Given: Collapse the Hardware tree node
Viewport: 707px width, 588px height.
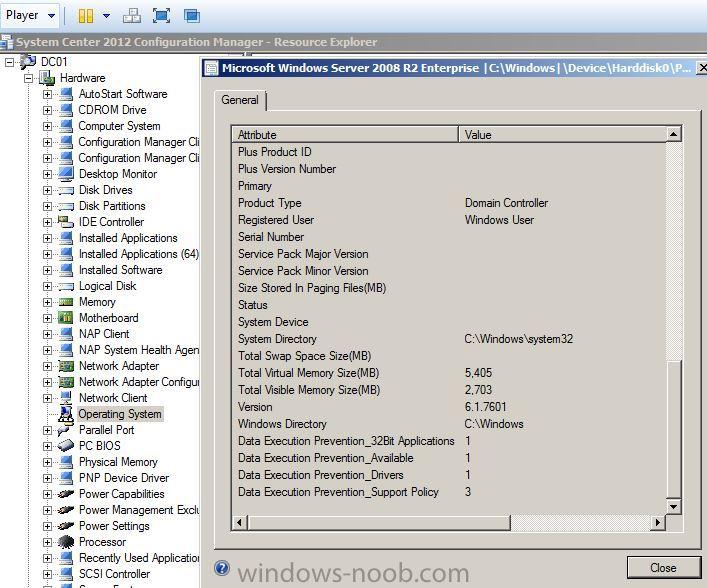Looking at the screenshot, I should click(x=28, y=78).
